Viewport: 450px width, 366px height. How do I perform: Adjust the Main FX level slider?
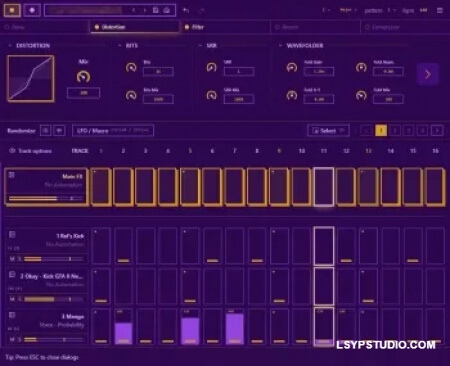[46, 198]
